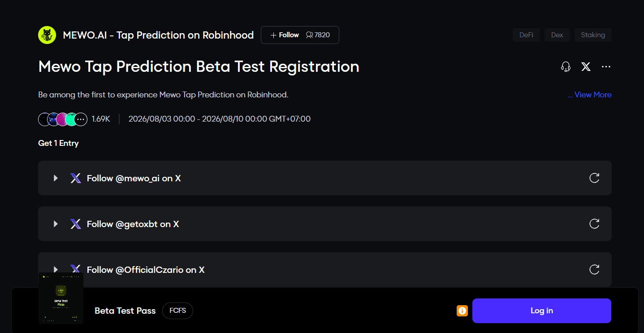Follow the MEWO.AI space
This screenshot has width=644, height=333.
[x=285, y=35]
